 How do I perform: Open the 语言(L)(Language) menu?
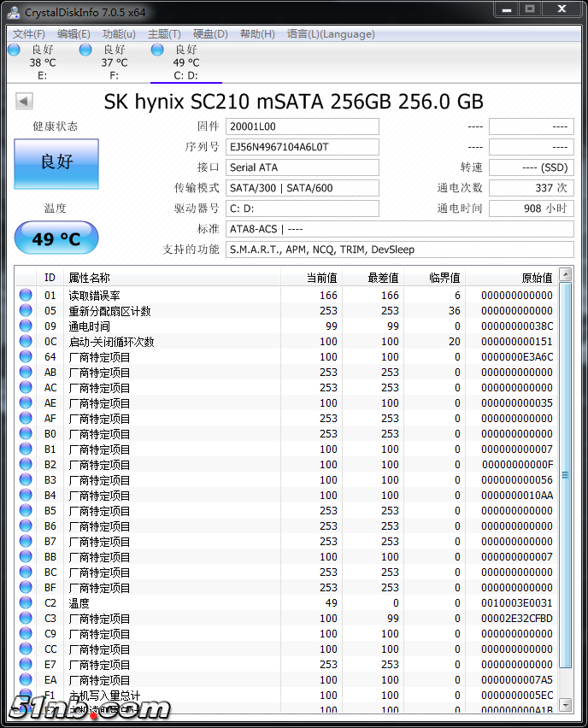pyautogui.click(x=331, y=34)
